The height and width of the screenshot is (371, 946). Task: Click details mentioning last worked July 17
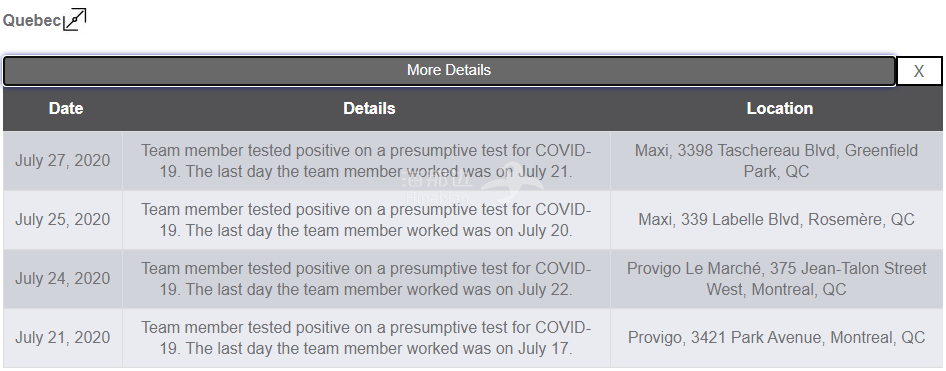[x=366, y=337]
